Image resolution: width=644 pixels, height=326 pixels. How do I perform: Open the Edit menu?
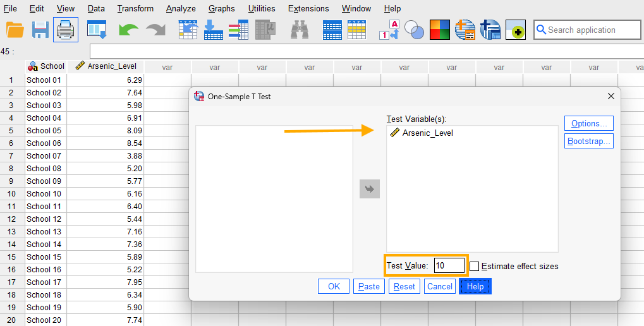click(x=37, y=8)
